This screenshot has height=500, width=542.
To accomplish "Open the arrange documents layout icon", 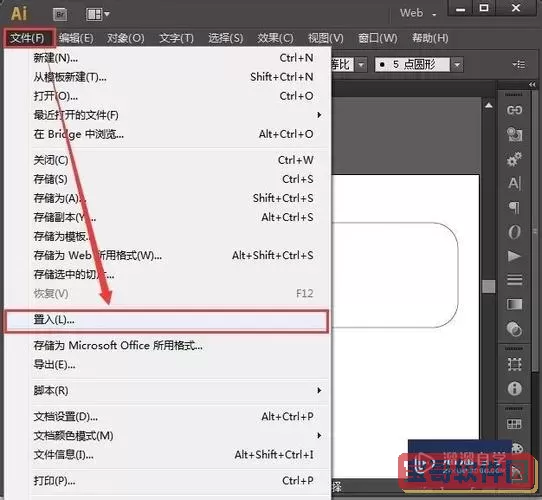I will click(x=97, y=14).
